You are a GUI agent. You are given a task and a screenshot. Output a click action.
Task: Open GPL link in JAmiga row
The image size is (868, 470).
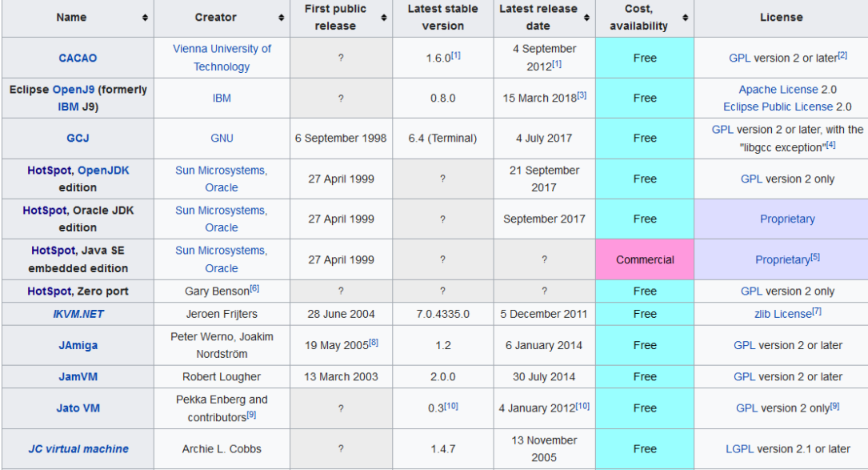[x=745, y=345]
